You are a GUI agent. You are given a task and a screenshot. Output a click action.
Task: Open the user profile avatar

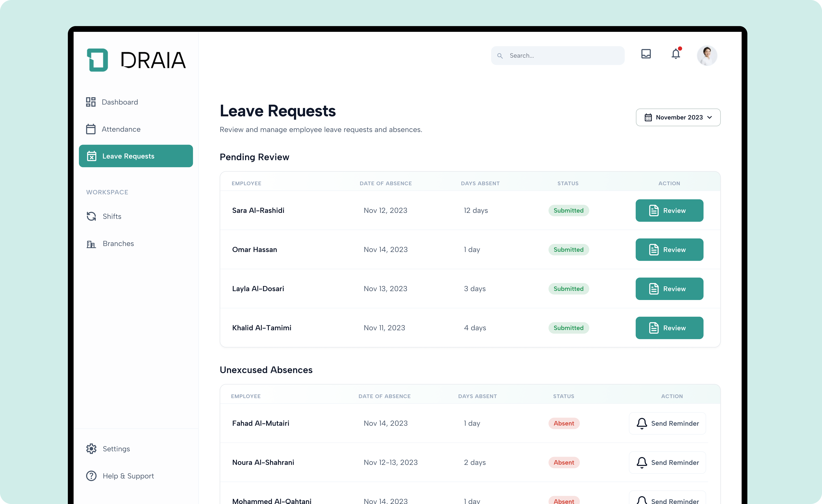point(707,55)
